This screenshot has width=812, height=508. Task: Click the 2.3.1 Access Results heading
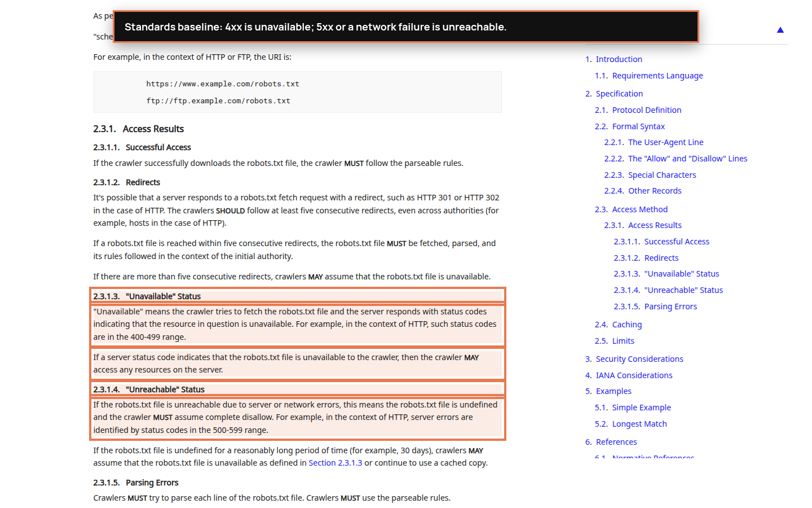tap(139, 129)
